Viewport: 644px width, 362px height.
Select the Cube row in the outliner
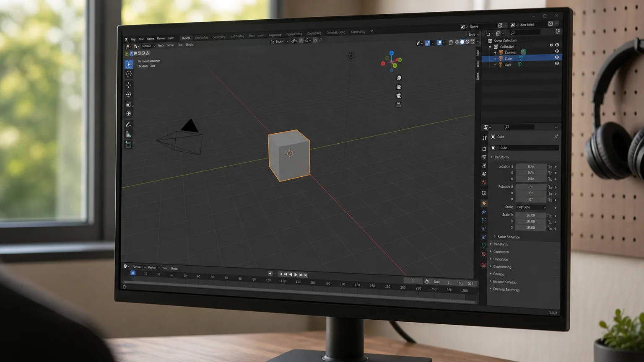(521, 59)
